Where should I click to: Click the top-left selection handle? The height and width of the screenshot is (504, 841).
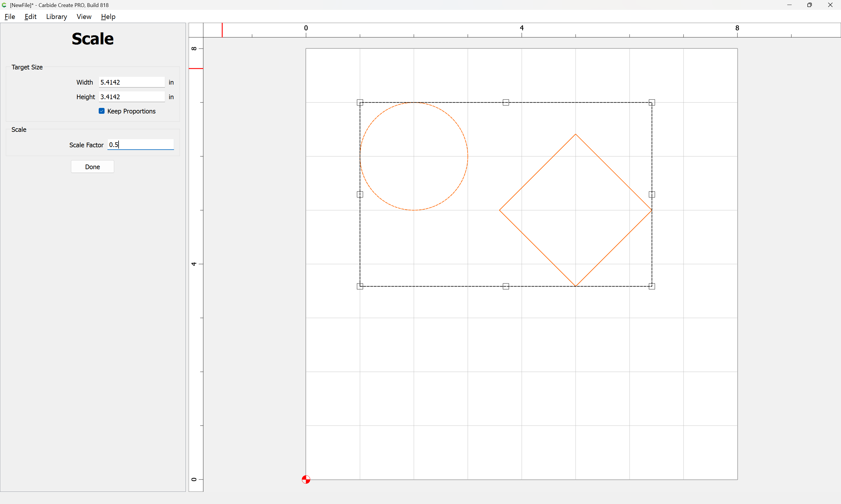point(360,103)
